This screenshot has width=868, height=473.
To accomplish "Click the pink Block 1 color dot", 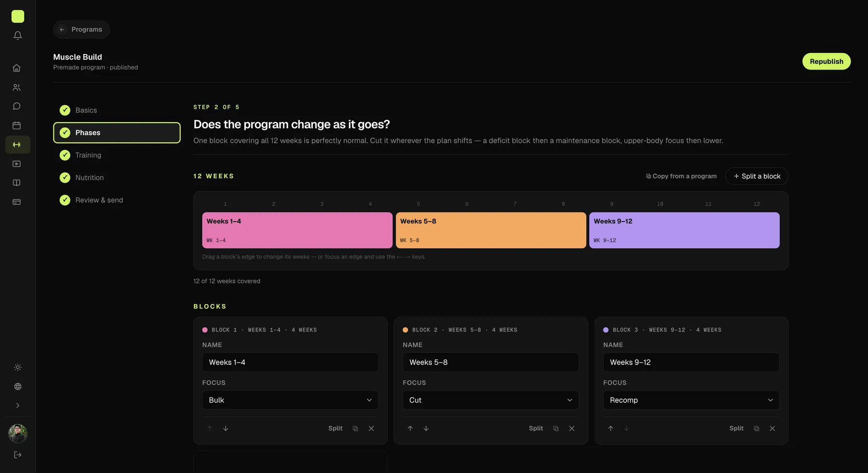I will (205, 330).
